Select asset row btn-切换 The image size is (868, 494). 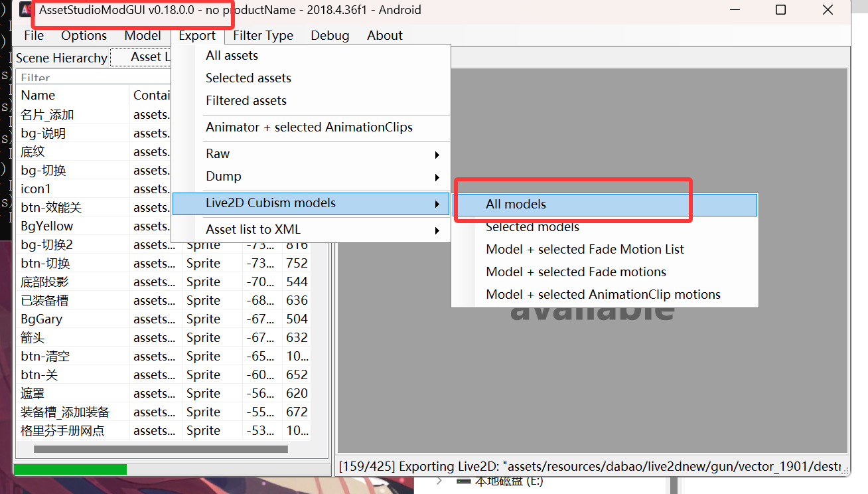tap(163, 264)
